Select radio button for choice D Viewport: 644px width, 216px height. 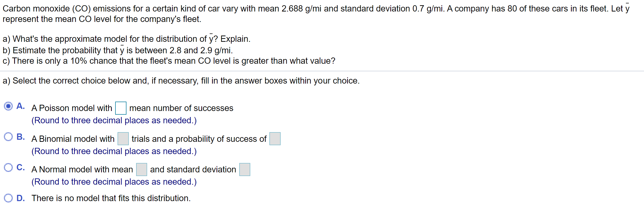[9, 198]
